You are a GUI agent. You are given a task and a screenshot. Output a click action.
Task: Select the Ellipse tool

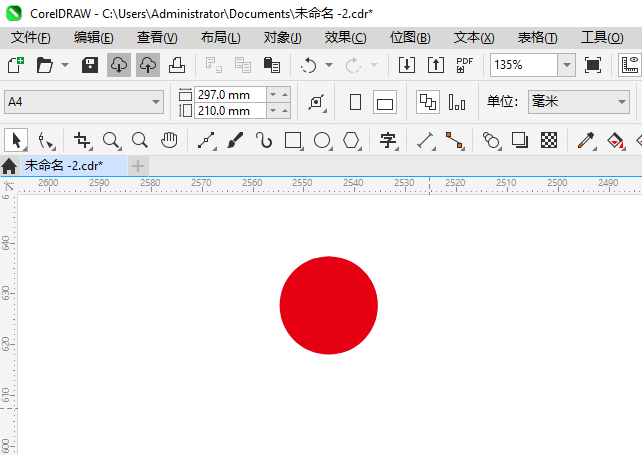[322, 140]
